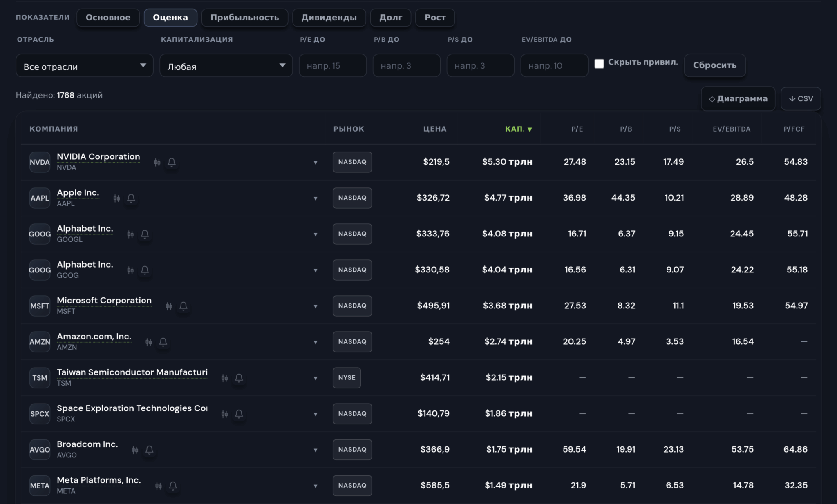The image size is (837, 504).
Task: Switch to the 'Основное' indicators tab
Action: pyautogui.click(x=108, y=18)
